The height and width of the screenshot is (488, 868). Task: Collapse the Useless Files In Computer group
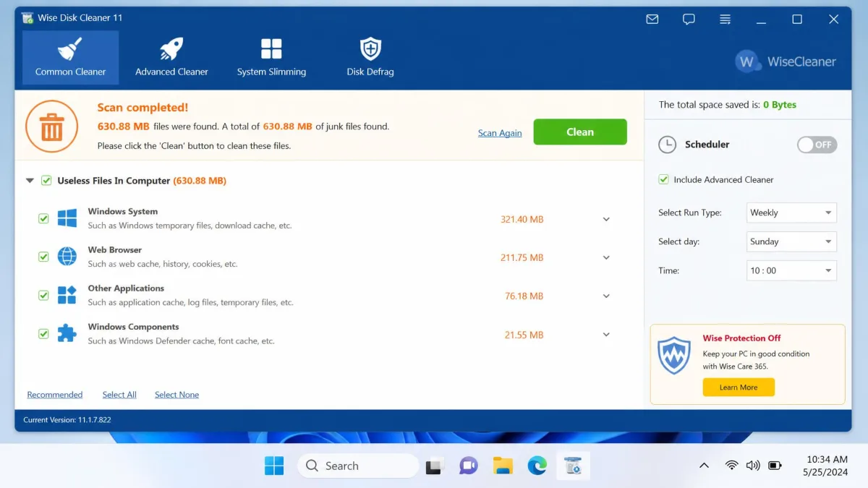point(30,181)
